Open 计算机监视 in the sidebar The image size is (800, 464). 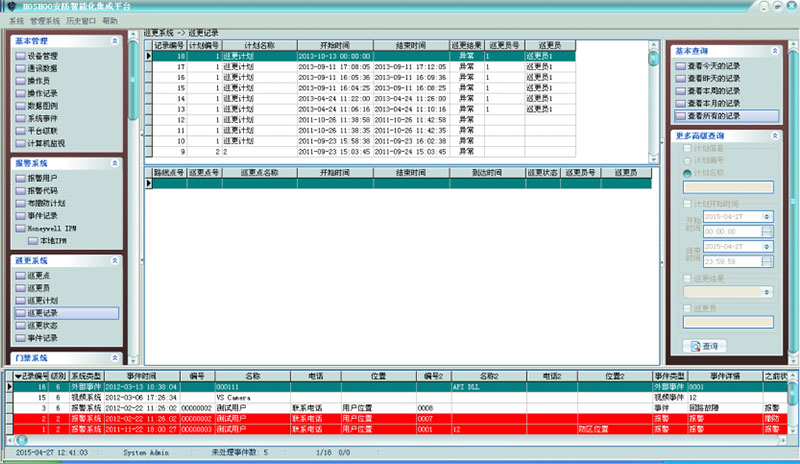click(45, 141)
